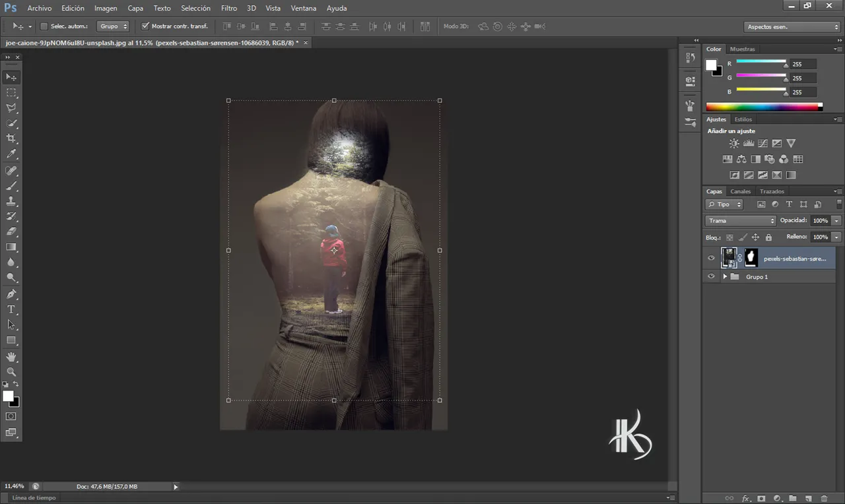Add an Invert adjustment
845x504 pixels.
(734, 175)
